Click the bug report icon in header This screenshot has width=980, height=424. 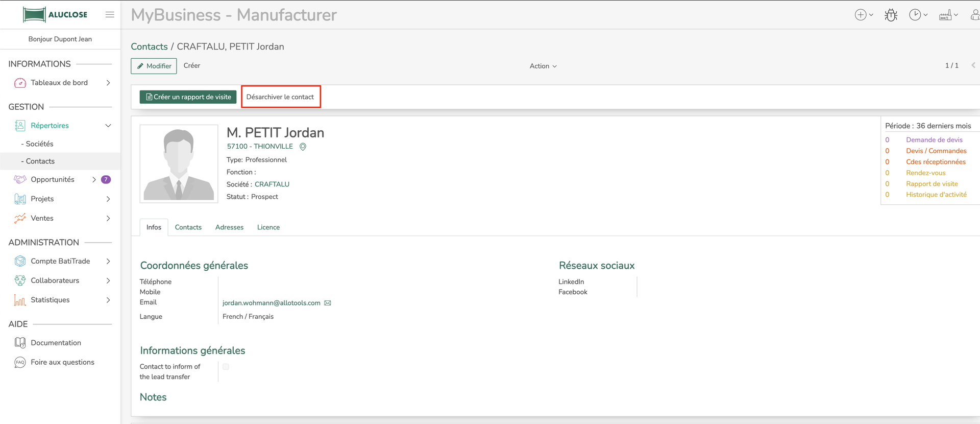pyautogui.click(x=891, y=15)
